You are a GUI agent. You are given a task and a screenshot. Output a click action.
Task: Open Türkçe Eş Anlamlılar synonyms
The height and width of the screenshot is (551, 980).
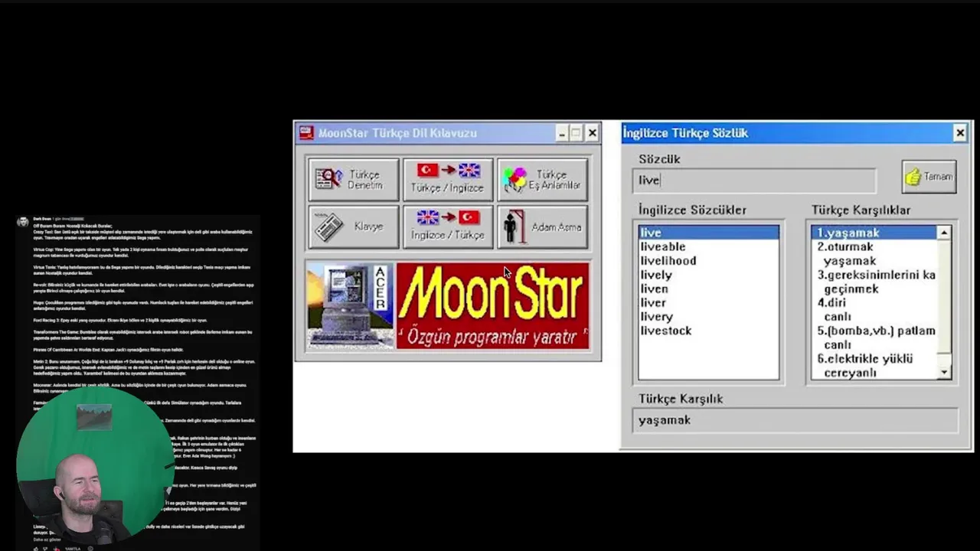(x=543, y=180)
